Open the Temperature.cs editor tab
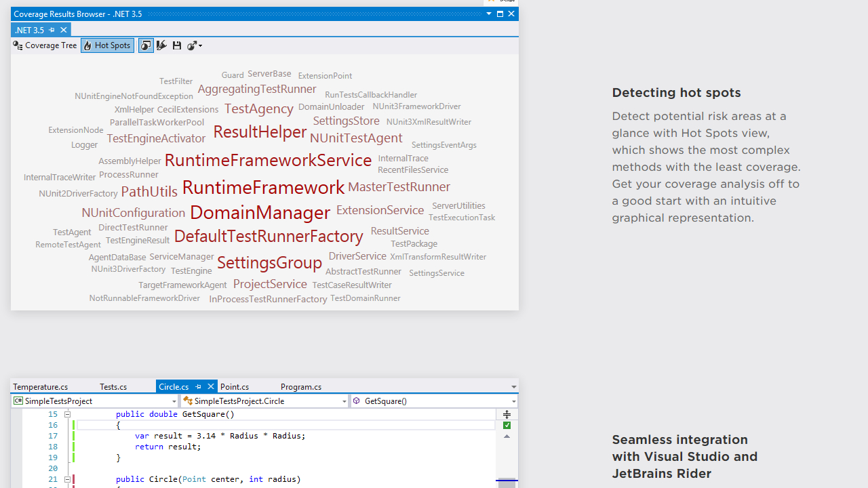The width and height of the screenshot is (868, 488). [41, 386]
